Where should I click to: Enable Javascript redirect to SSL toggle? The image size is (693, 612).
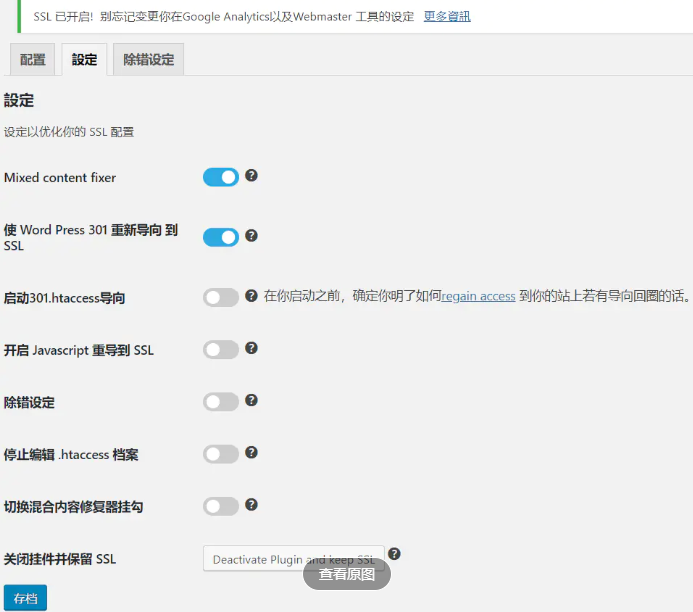221,349
